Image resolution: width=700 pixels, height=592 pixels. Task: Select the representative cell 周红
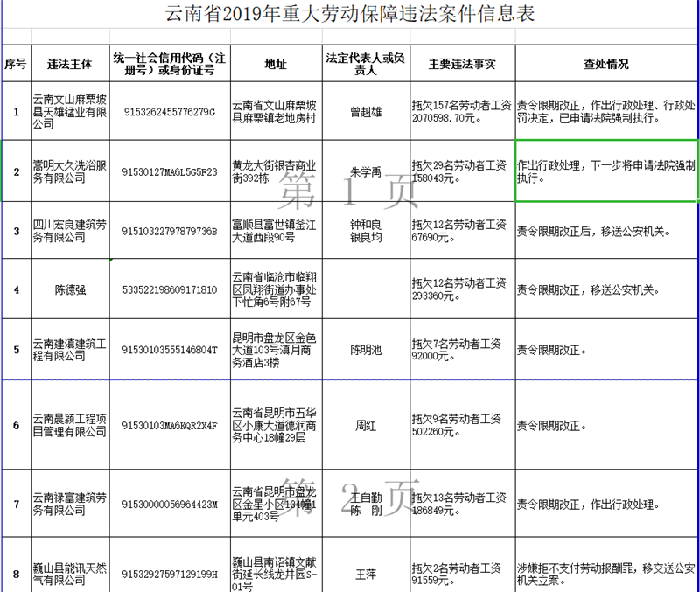366,425
